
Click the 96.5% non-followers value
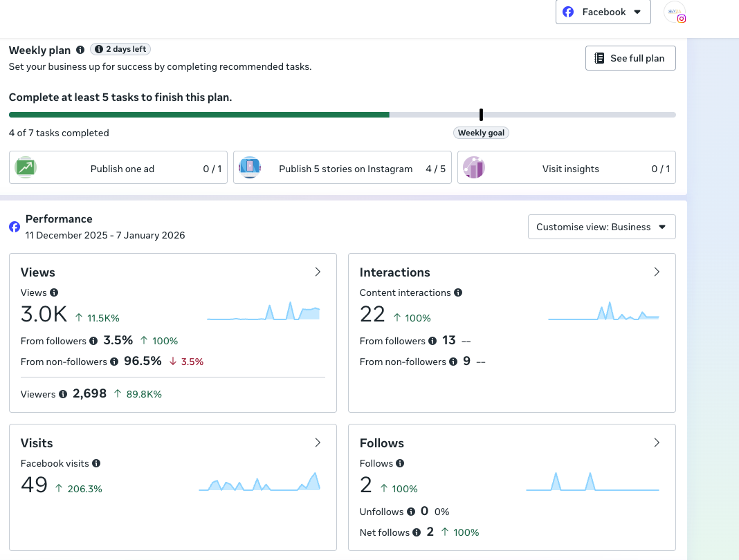(143, 361)
